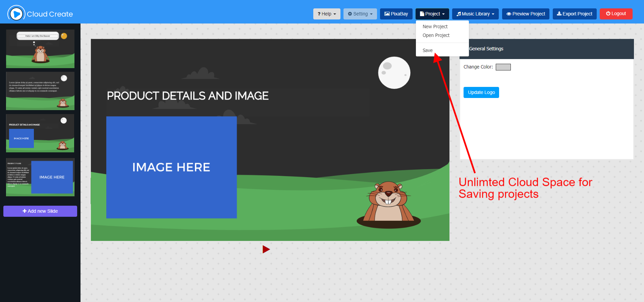This screenshot has height=302, width=644.
Task: Open the Change Color swatch
Action: tap(503, 67)
